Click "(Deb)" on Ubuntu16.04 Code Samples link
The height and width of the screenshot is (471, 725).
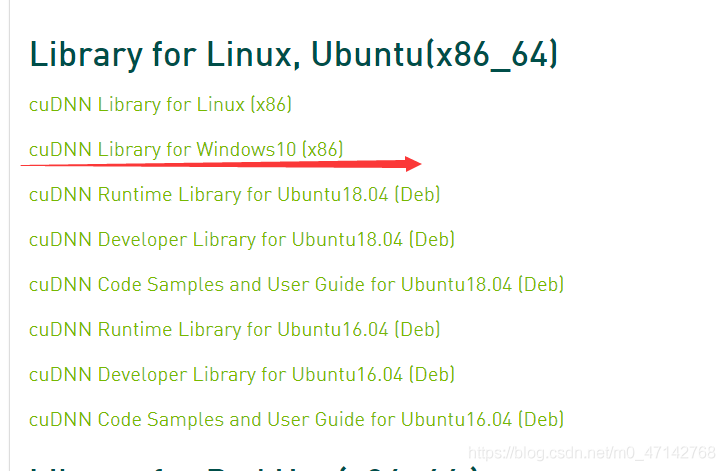tap(541, 419)
